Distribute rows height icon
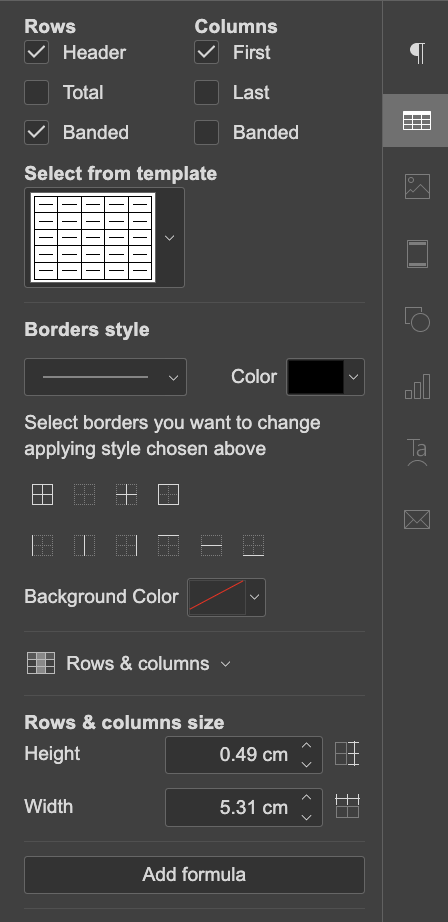 pos(347,754)
